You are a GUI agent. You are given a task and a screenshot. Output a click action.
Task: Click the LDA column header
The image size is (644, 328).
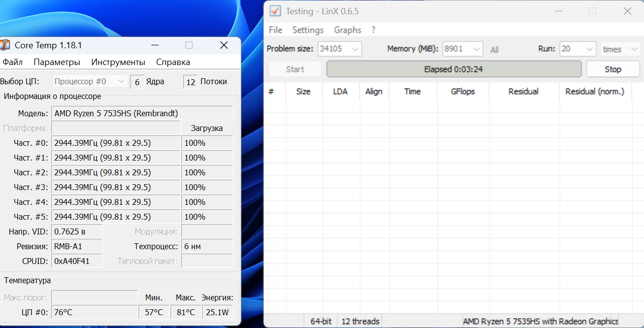[x=340, y=92]
